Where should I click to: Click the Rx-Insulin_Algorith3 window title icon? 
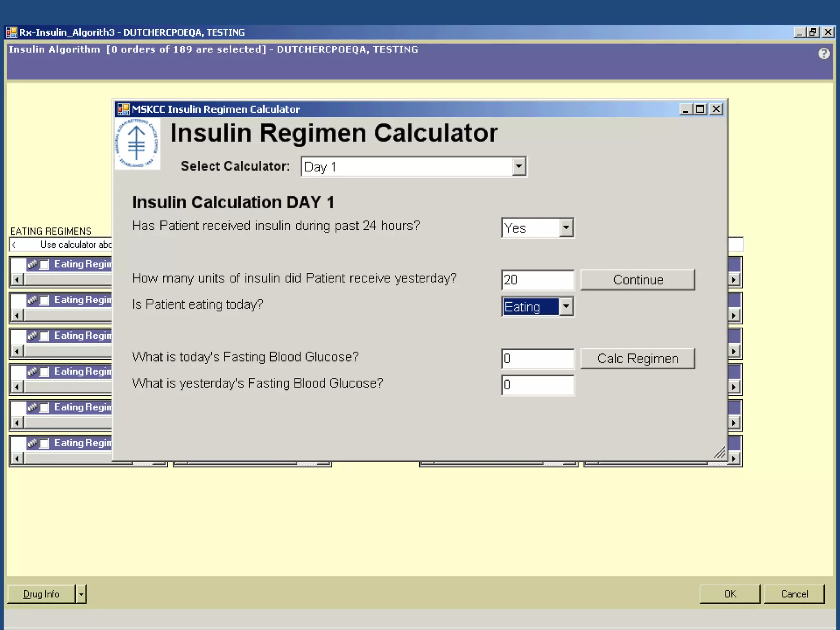[11, 32]
